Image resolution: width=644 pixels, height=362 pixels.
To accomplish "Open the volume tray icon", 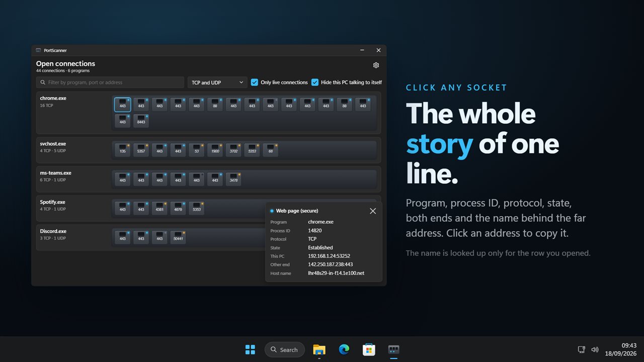I will click(x=595, y=349).
